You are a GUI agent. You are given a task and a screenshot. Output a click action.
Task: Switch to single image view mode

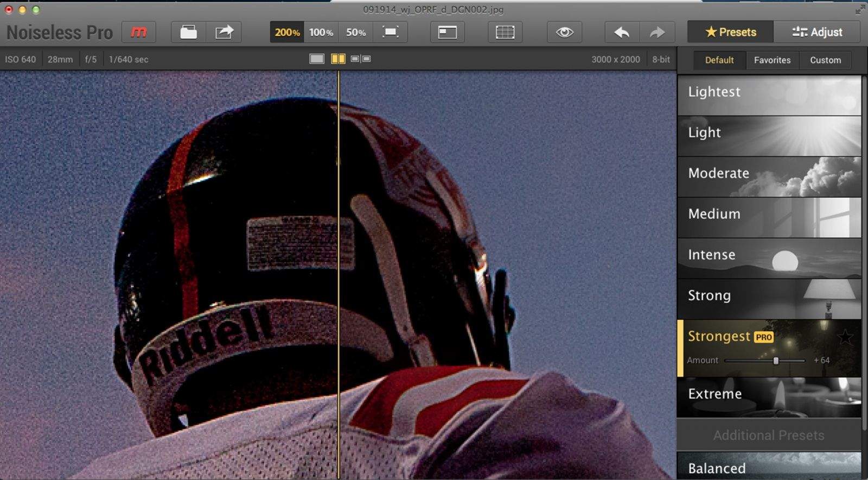point(316,59)
